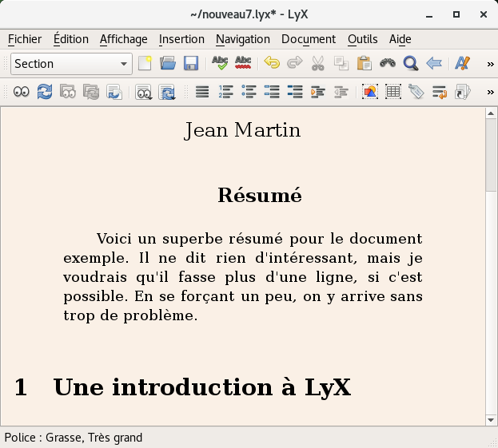This screenshot has height=448, width=498.
Task: Save the document with floppy icon
Action: (x=191, y=63)
